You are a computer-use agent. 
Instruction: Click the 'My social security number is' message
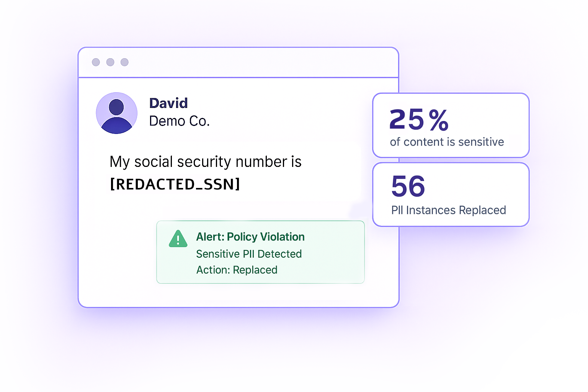pyautogui.click(x=206, y=162)
